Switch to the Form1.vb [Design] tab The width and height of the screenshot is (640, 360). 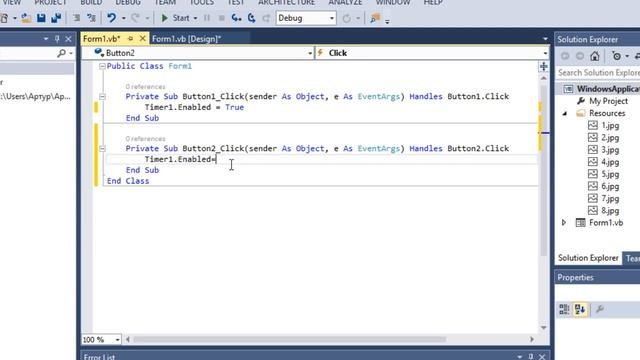click(x=187, y=39)
